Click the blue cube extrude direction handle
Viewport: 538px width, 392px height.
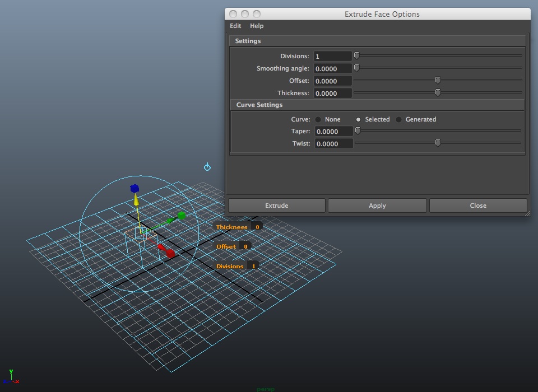[x=133, y=189]
